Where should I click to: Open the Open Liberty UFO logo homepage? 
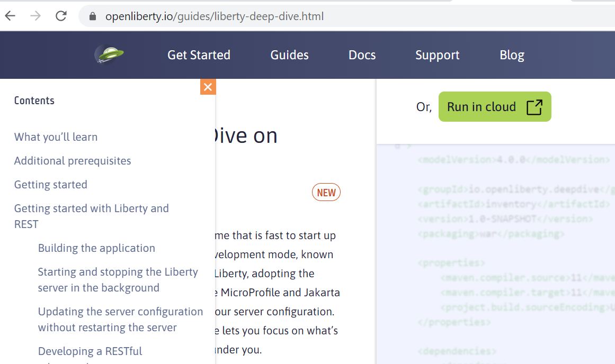[109, 54]
